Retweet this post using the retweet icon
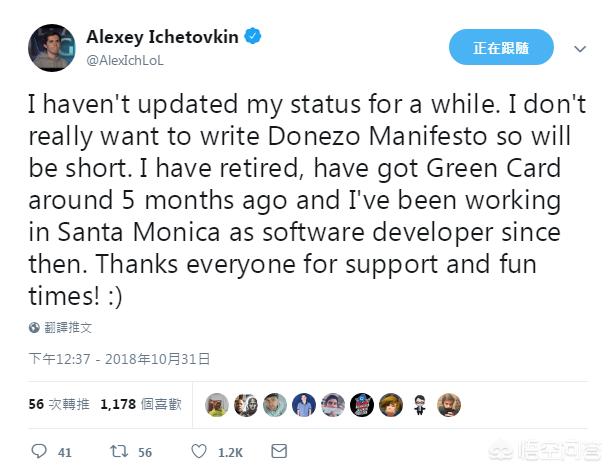This screenshot has width=613, height=472. pyautogui.click(x=118, y=452)
